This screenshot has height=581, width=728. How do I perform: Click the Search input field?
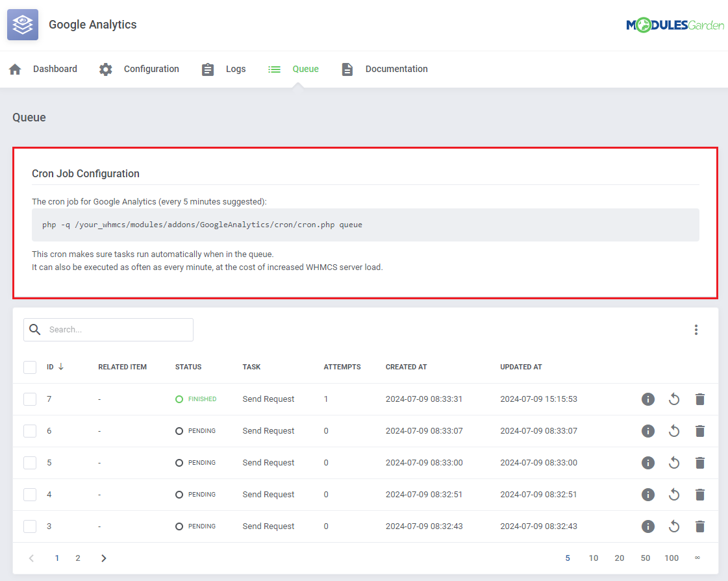coord(108,330)
